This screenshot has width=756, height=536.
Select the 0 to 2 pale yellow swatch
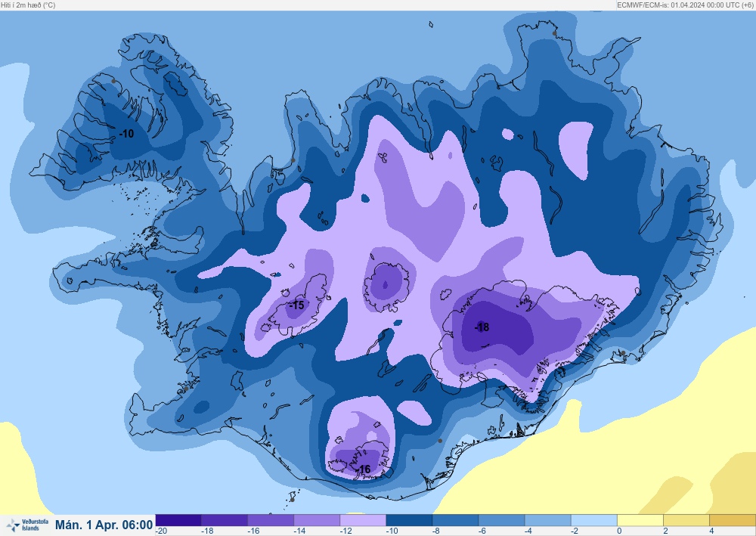coord(641,520)
